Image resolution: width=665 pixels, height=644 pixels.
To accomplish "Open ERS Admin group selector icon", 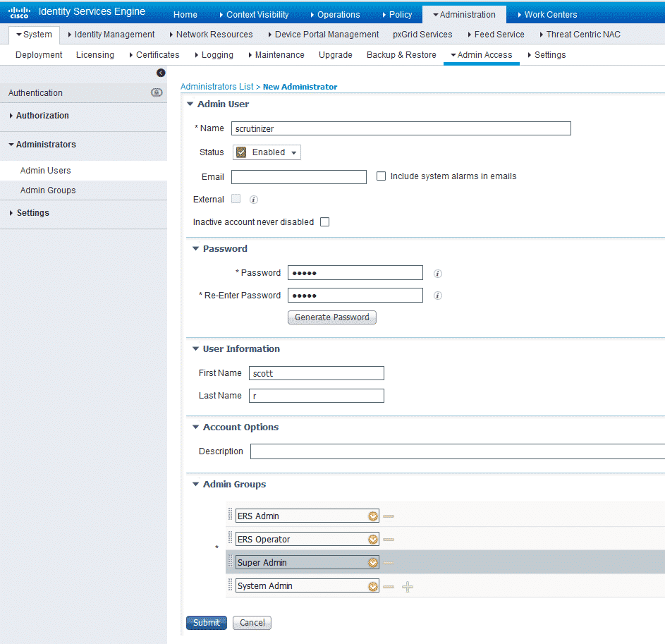I will coord(373,516).
